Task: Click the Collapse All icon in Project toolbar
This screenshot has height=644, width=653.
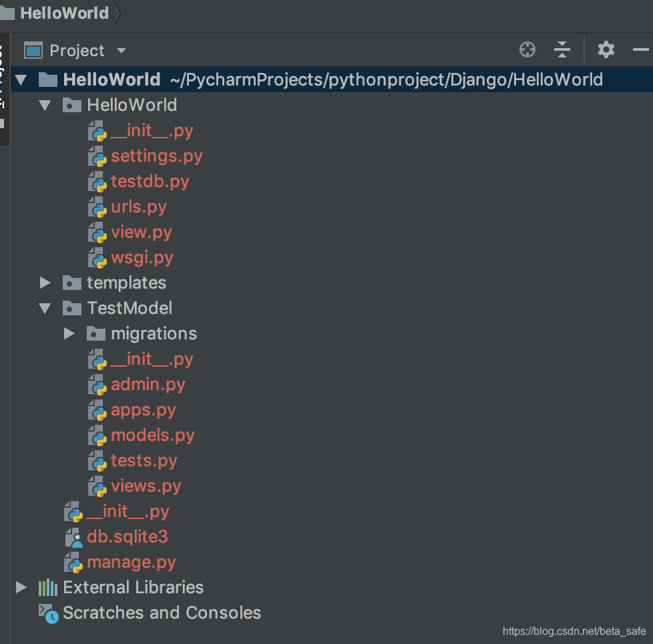Action: pyautogui.click(x=562, y=49)
